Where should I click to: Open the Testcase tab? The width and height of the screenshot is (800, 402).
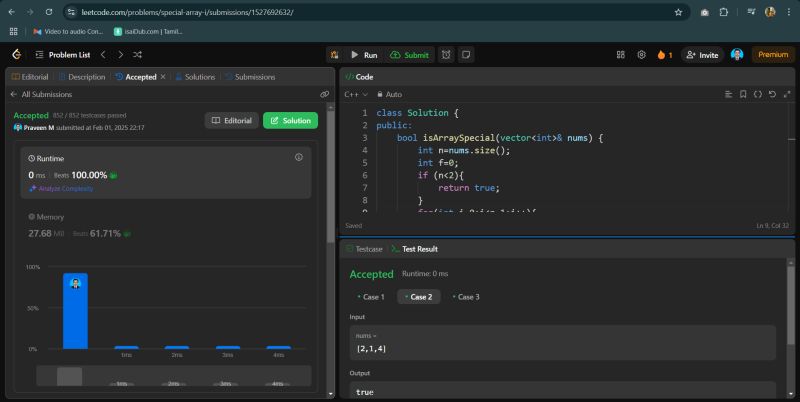(x=364, y=248)
